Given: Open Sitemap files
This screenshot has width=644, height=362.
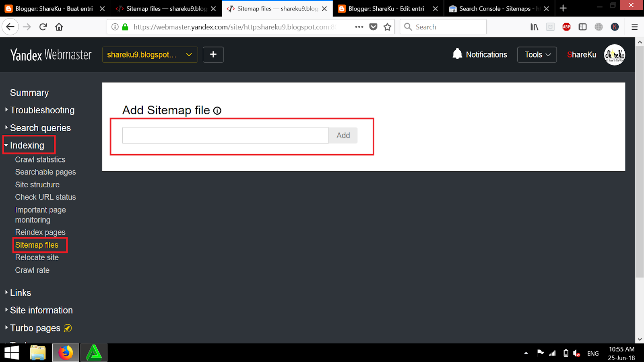Looking at the screenshot, I should tap(37, 245).
